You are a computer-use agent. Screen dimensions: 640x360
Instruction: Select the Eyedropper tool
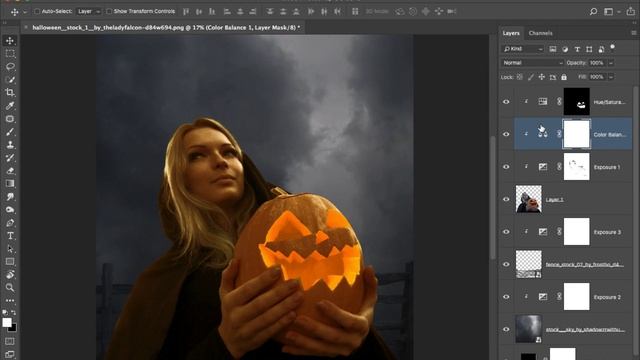point(10,106)
